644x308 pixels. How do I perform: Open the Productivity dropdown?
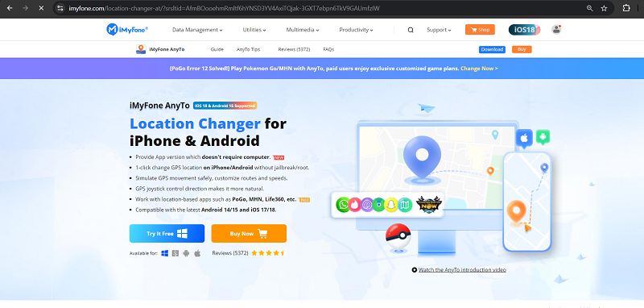(x=356, y=30)
